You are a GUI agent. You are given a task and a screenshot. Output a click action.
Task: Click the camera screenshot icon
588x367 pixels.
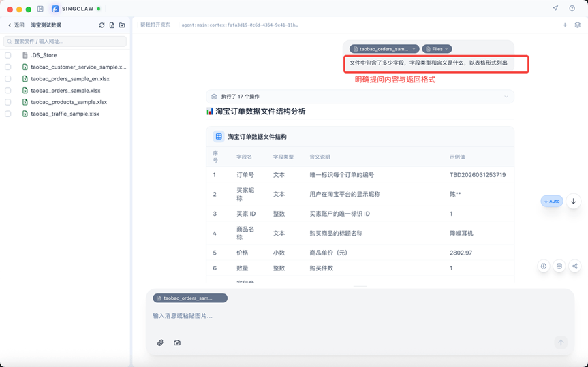point(177,342)
